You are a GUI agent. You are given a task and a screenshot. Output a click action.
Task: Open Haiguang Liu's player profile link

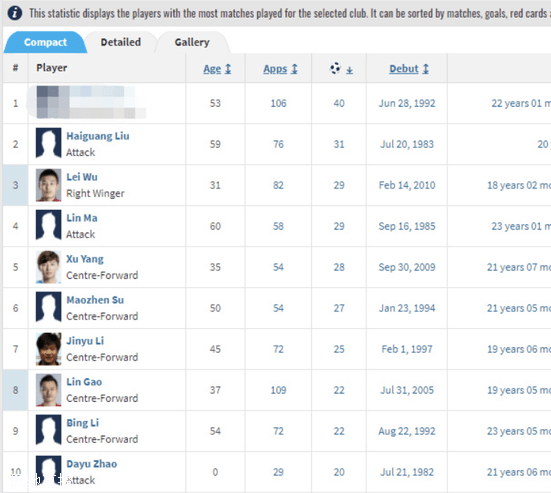click(98, 136)
